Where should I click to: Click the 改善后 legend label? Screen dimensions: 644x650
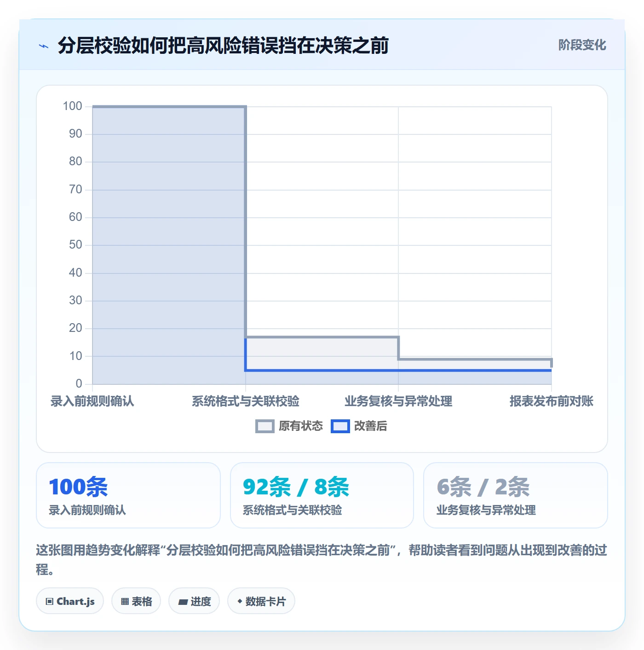370,426
